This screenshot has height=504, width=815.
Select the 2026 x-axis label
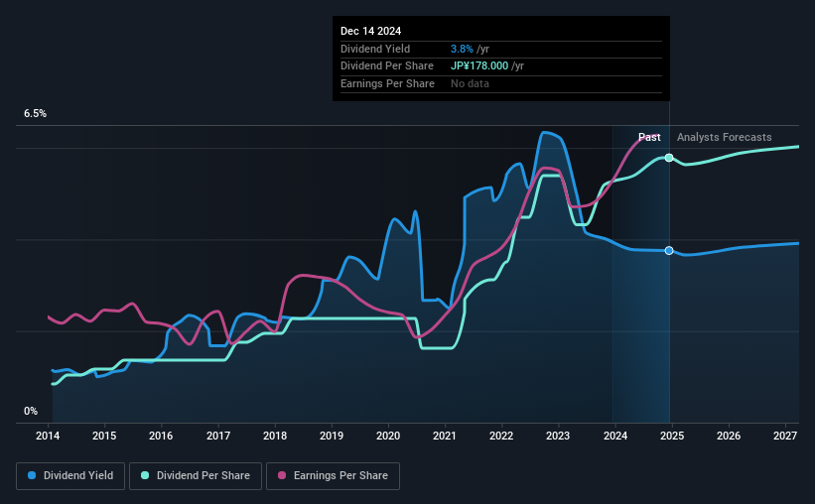729,436
